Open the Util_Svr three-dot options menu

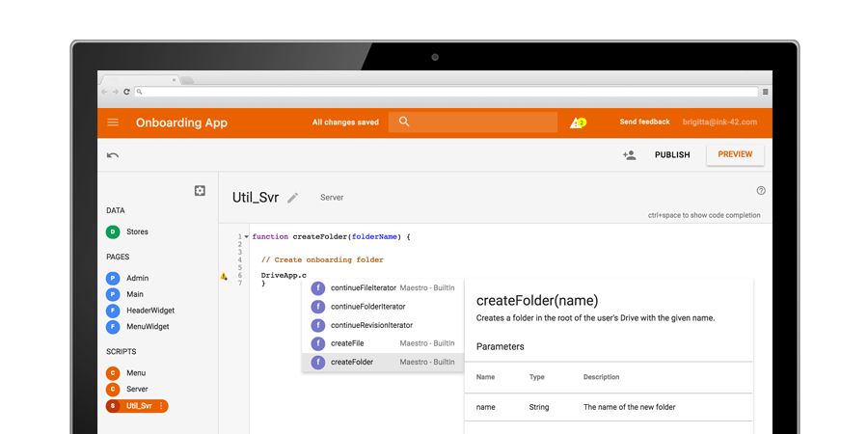161,406
